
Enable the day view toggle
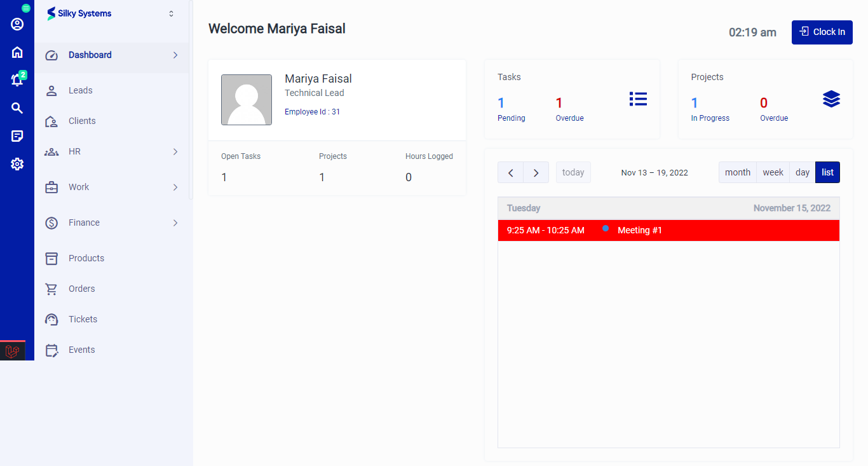[x=802, y=172]
